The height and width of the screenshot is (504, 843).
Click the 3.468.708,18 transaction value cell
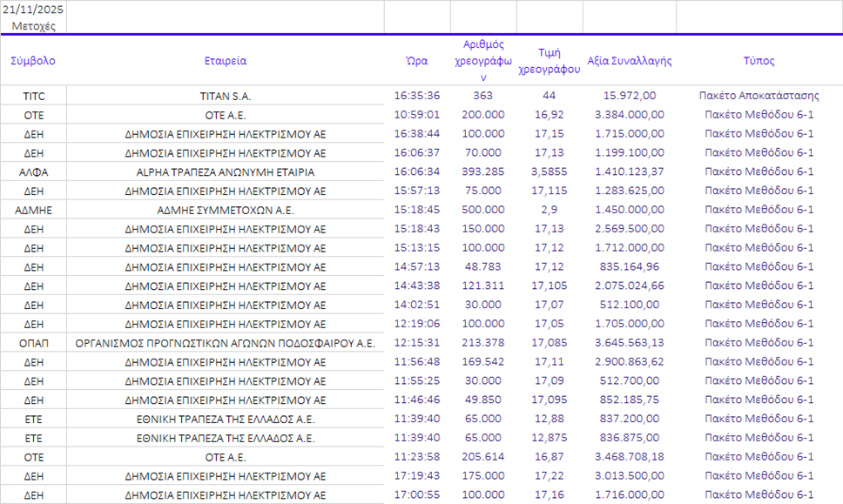click(630, 457)
